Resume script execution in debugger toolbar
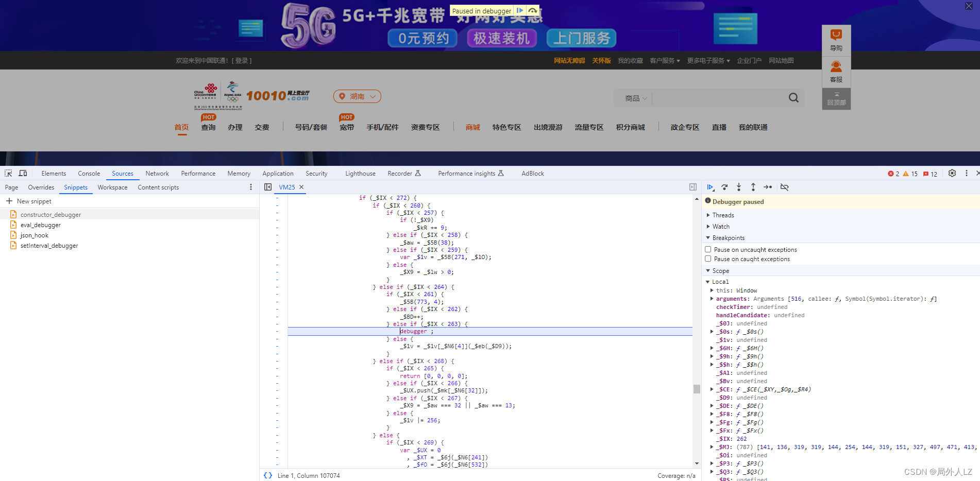This screenshot has height=481, width=980. pyautogui.click(x=710, y=187)
